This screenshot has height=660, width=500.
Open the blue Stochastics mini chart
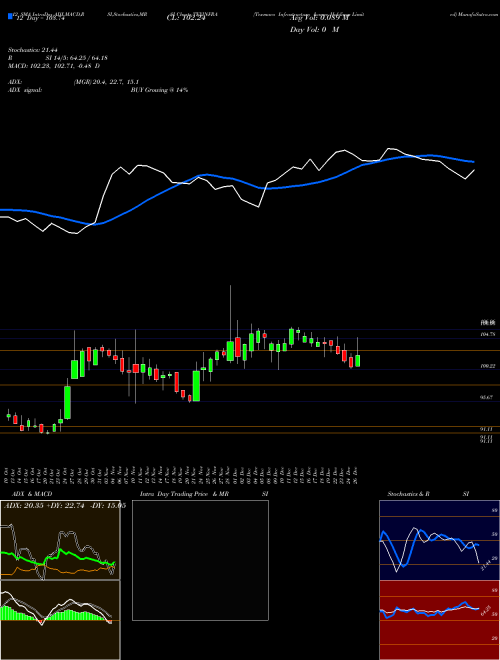[x=439, y=540]
